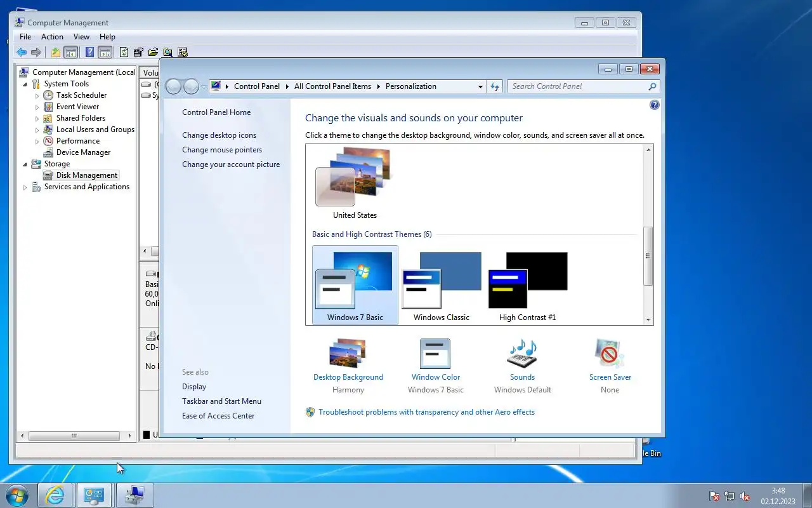
Task: Select the Windows 7 Basic theme
Action: [355, 285]
